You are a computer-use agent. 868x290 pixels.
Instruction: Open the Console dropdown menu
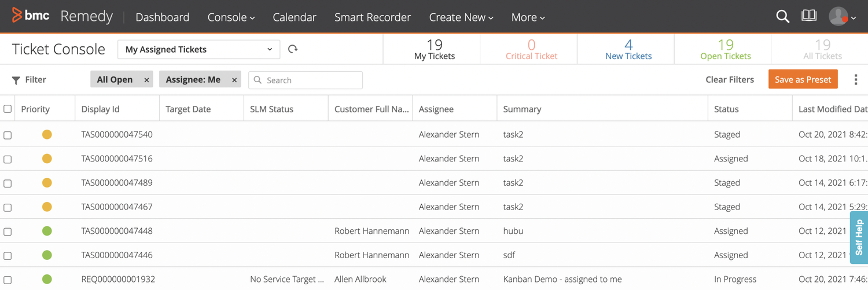click(x=231, y=17)
